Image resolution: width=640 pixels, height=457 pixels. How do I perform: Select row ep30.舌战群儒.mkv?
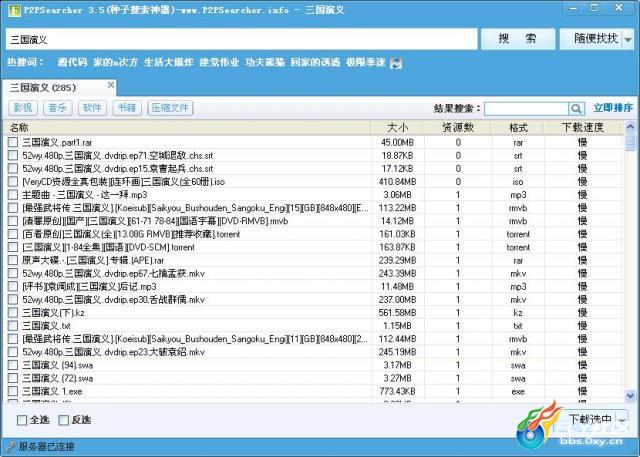[313, 299]
